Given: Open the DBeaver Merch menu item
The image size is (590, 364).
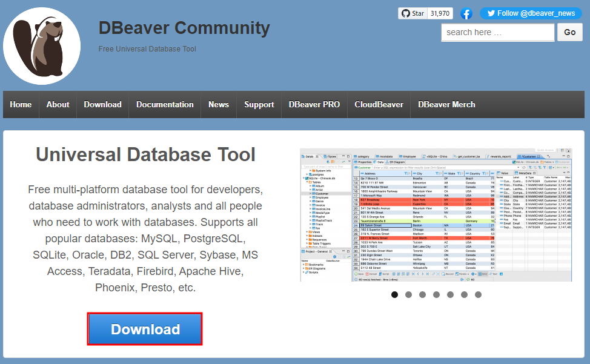Looking at the screenshot, I should pos(446,105).
